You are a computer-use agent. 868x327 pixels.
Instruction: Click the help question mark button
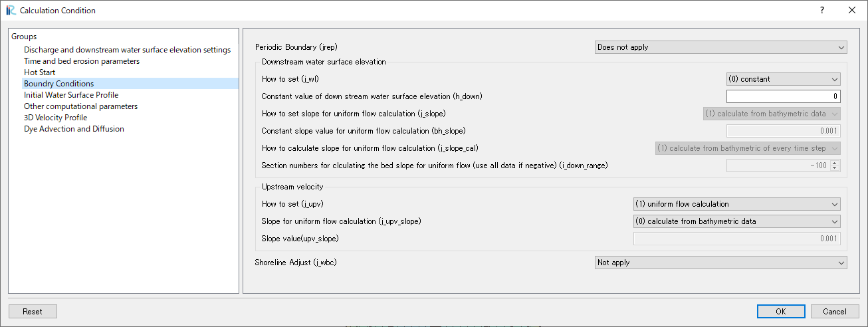click(822, 10)
